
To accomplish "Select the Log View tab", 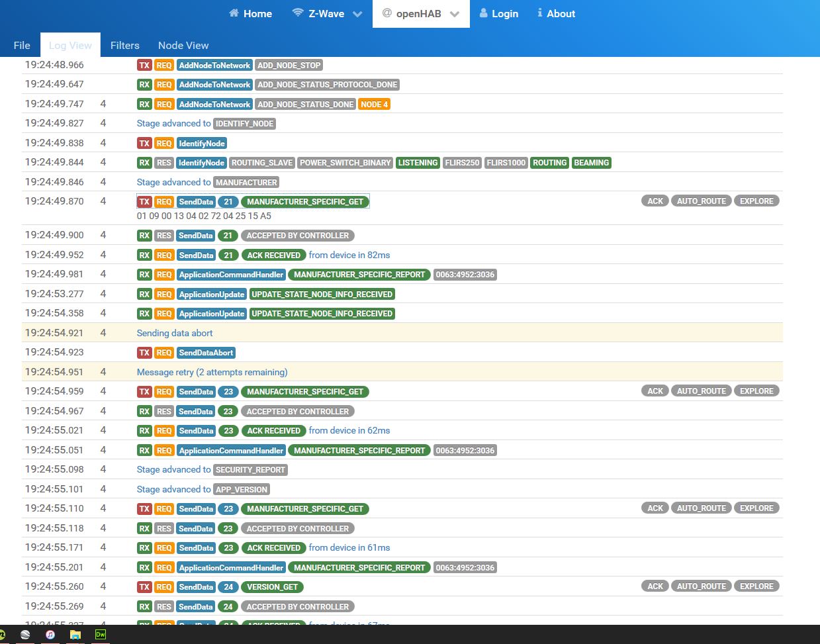I will click(70, 45).
